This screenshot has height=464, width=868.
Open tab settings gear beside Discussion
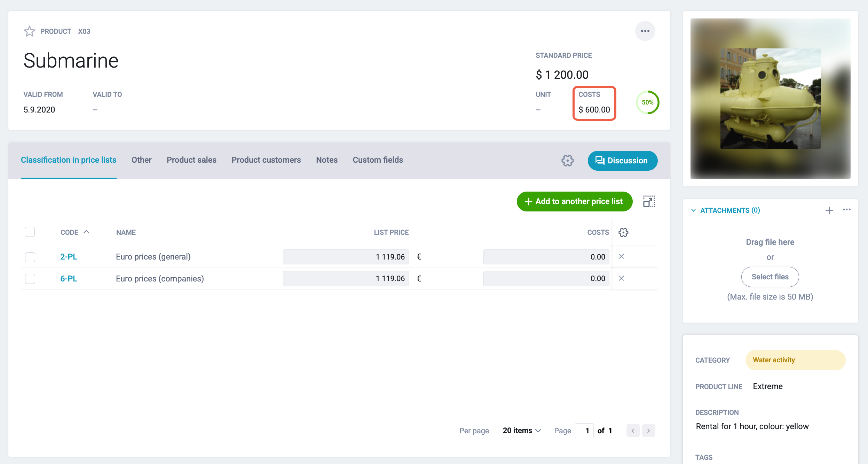pyautogui.click(x=567, y=161)
